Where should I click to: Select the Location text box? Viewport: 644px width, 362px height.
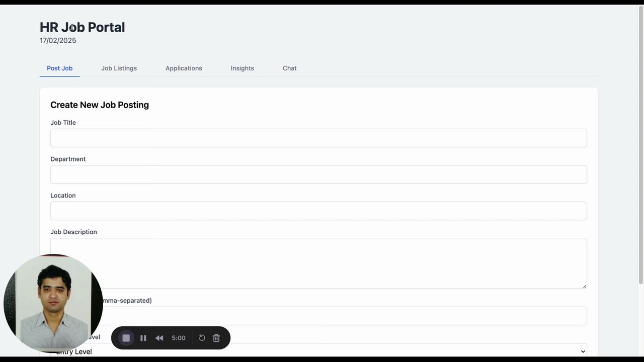click(318, 211)
